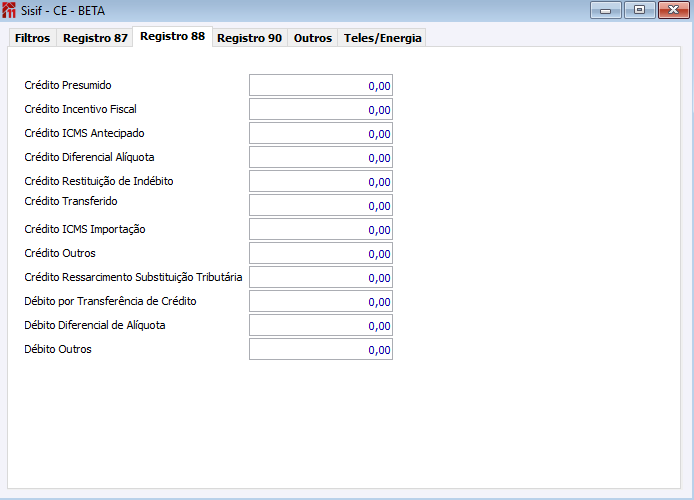694x500 pixels.
Task: Click the 'Débito Outros' label
Action: [58, 349]
